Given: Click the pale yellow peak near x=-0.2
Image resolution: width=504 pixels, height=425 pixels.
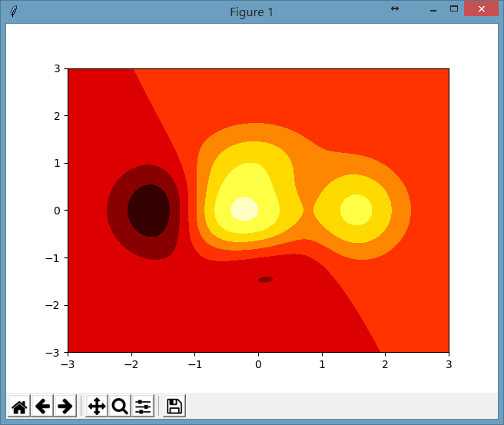Looking at the screenshot, I should click(244, 209).
